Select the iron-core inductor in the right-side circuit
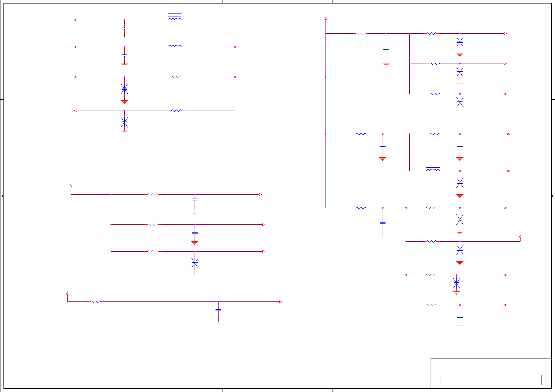555x392 pixels. [x=433, y=168]
